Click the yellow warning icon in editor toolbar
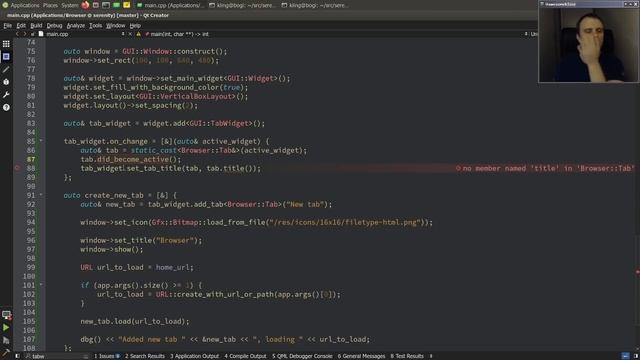 (x=138, y=34)
